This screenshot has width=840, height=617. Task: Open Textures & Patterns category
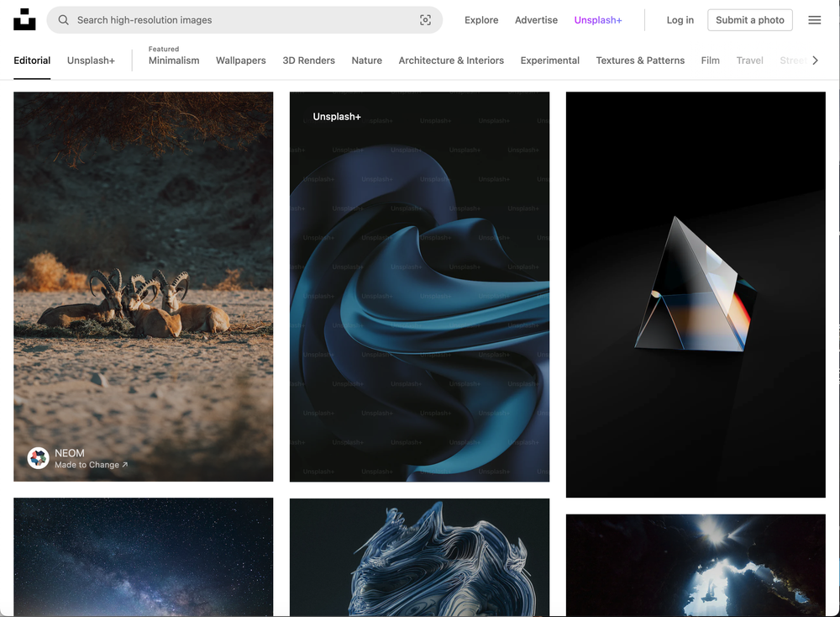pos(640,61)
